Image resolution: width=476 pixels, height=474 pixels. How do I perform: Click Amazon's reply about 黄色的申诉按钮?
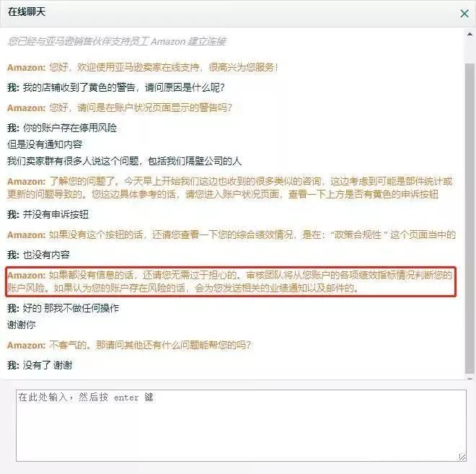[230, 188]
